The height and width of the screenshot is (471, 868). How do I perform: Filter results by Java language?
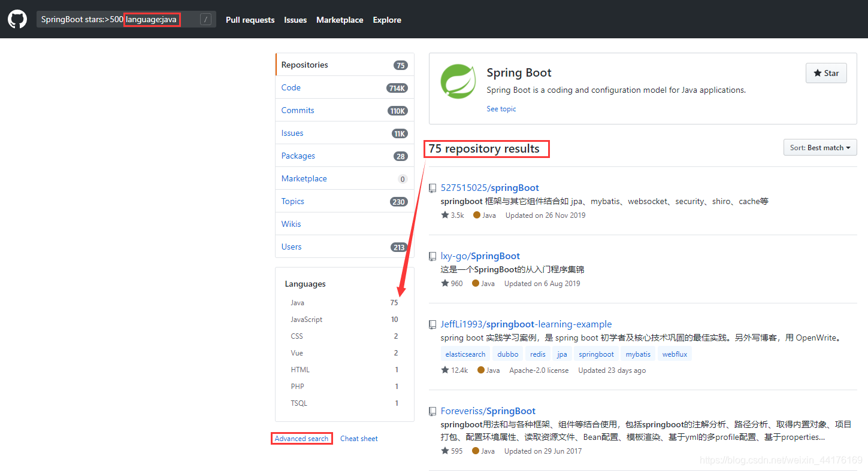coord(344,303)
